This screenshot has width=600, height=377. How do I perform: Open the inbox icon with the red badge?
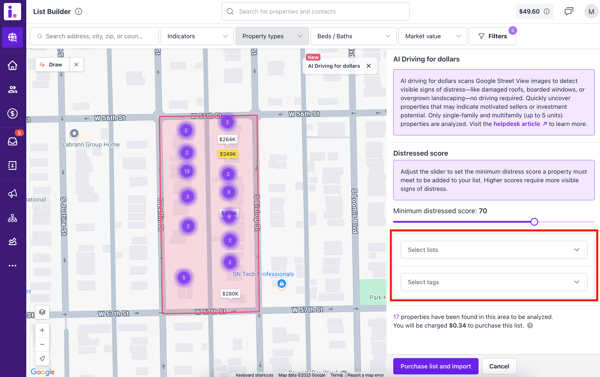[12, 141]
